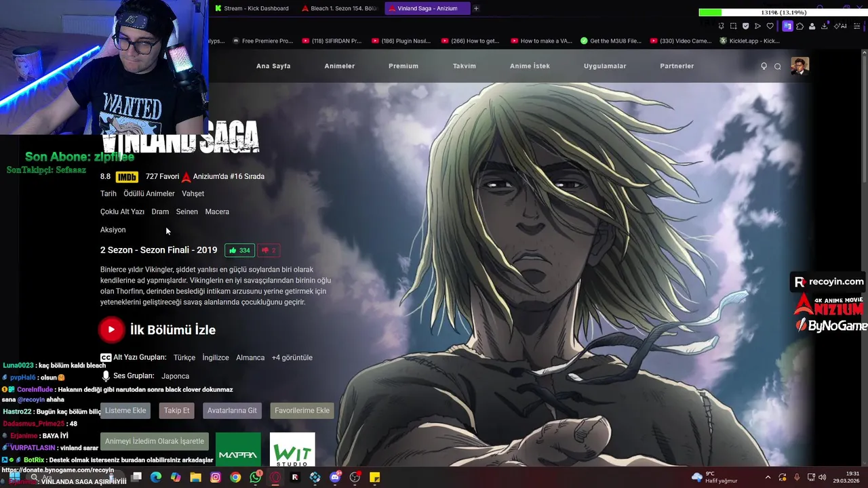Select the Türkçe subtitle group
Screen dimensions: 868x488
click(x=184, y=357)
